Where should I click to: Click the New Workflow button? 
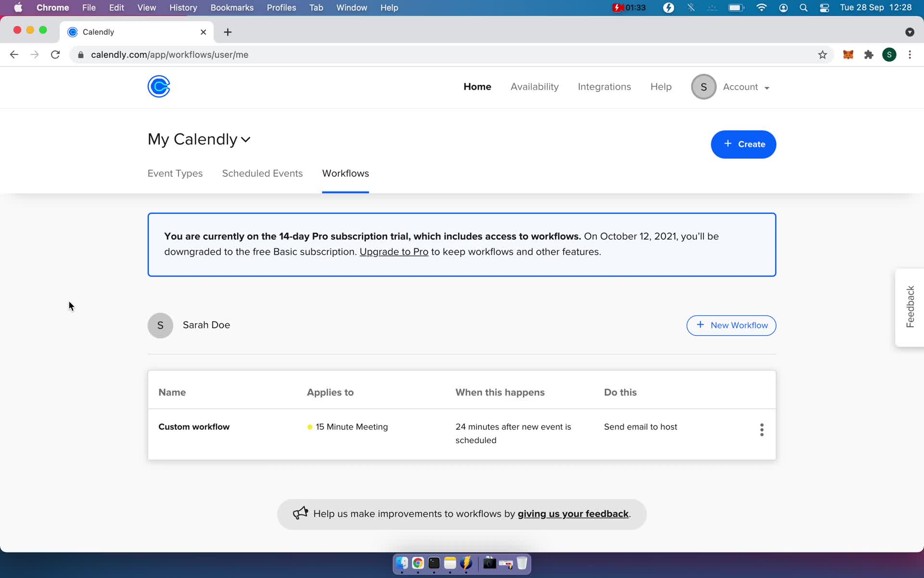[731, 326]
